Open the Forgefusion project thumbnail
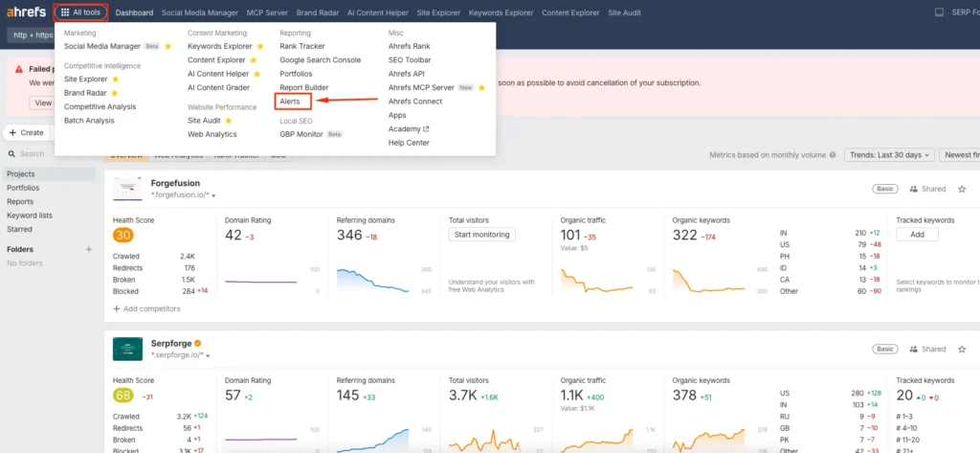Image resolution: width=980 pixels, height=453 pixels. pyautogui.click(x=127, y=189)
